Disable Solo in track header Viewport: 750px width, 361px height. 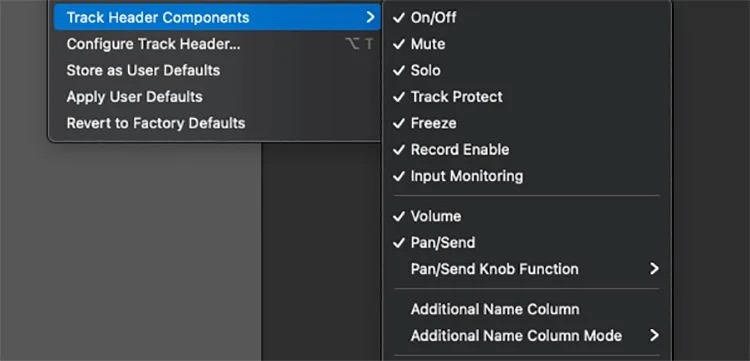(x=526, y=70)
